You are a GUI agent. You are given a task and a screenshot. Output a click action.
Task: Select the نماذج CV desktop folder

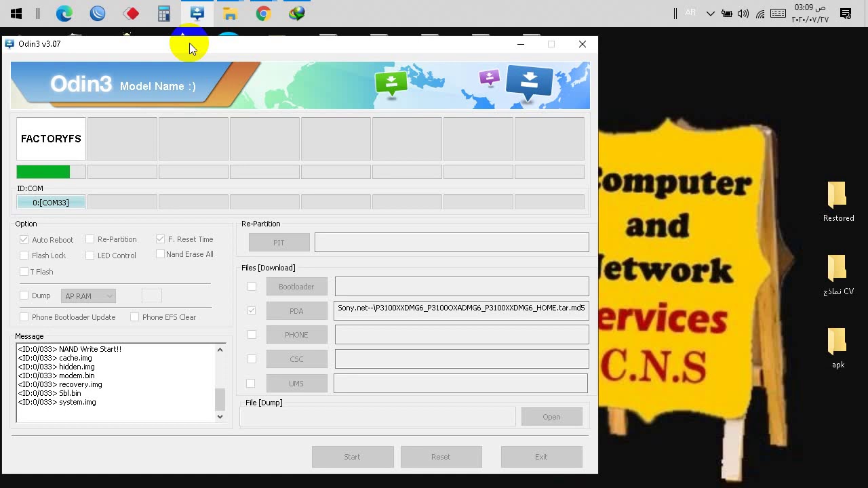pyautogui.click(x=838, y=275)
